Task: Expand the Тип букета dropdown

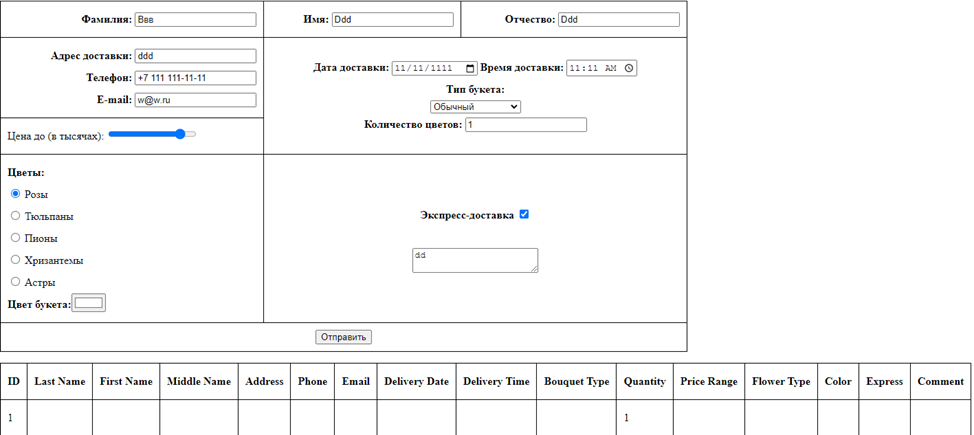Action: [475, 107]
